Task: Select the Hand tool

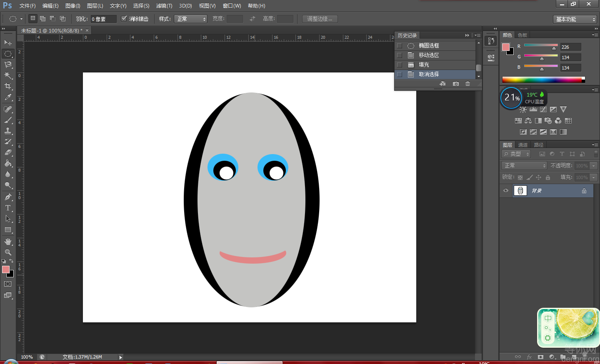Action: 8,242
